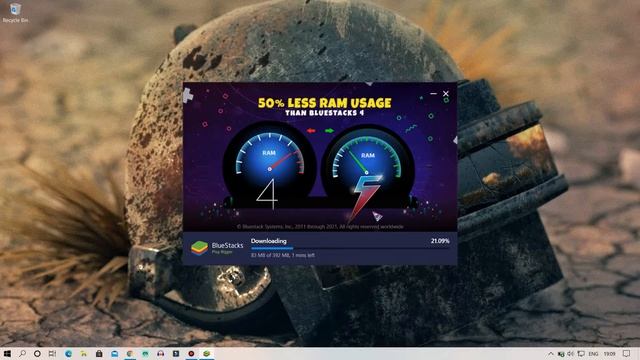Click the download size remaining text
This screenshot has width=640, height=360.
pos(283,255)
